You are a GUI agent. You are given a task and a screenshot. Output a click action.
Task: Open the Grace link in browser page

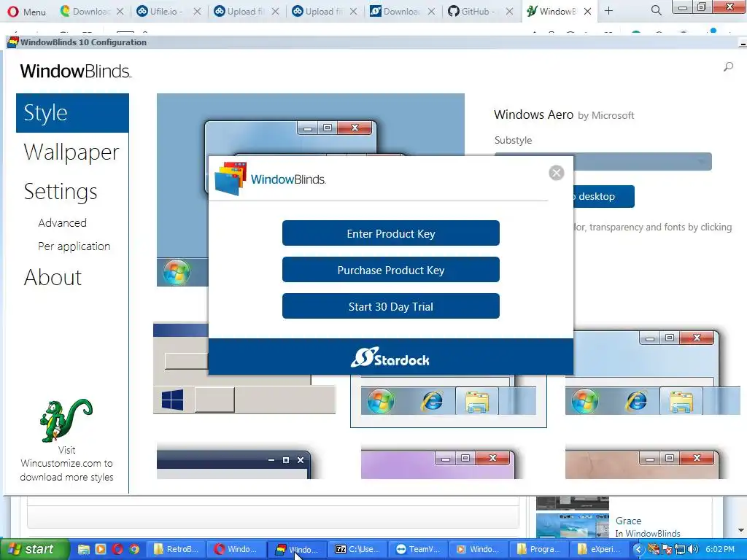pos(628,521)
